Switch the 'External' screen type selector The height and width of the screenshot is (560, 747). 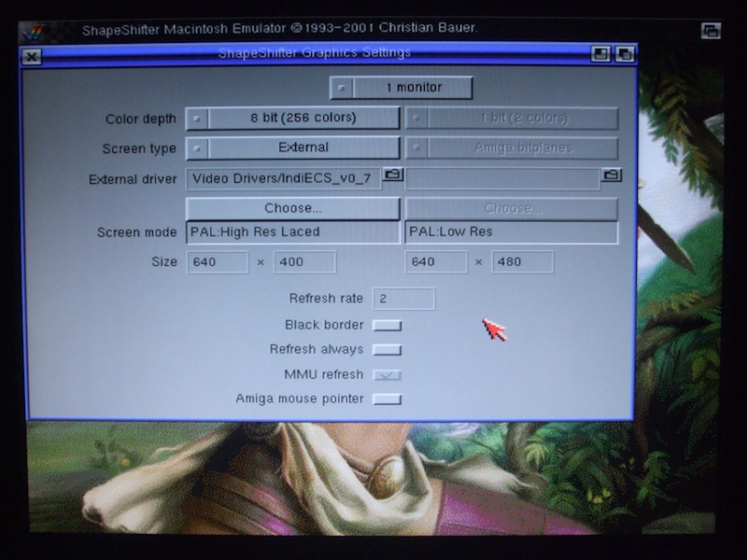click(x=303, y=148)
